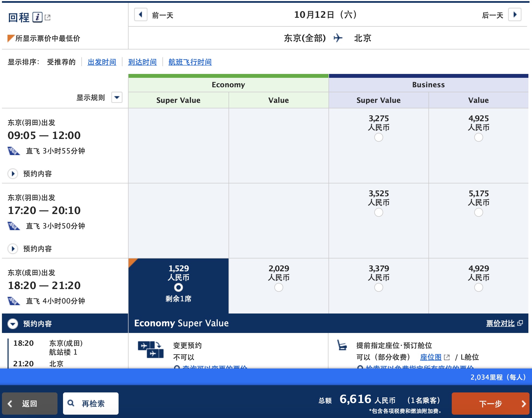Image resolution: width=532 pixels, height=418 pixels.
Task: Click ANA logo for the 18:20 flight
Action: coord(14,301)
